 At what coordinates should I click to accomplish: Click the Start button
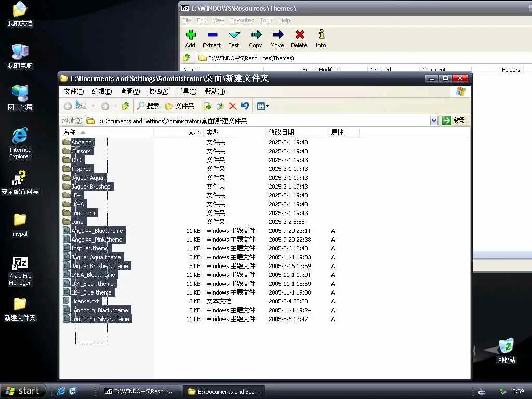pyautogui.click(x=23, y=391)
